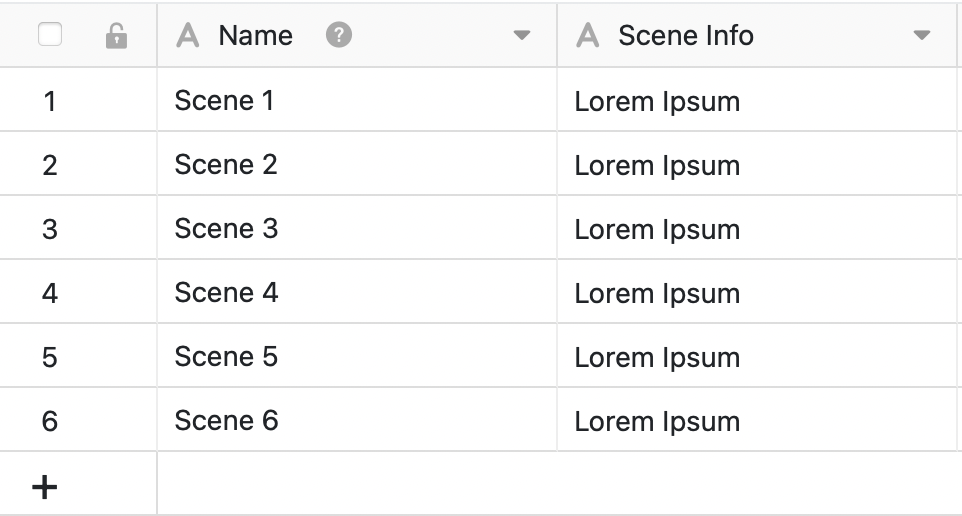
Task: Open the Scene Info column dropdown arrow
Action: (x=921, y=36)
